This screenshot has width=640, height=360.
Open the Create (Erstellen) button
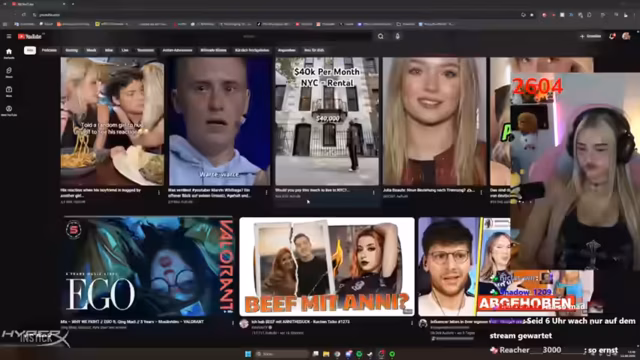click(x=591, y=36)
